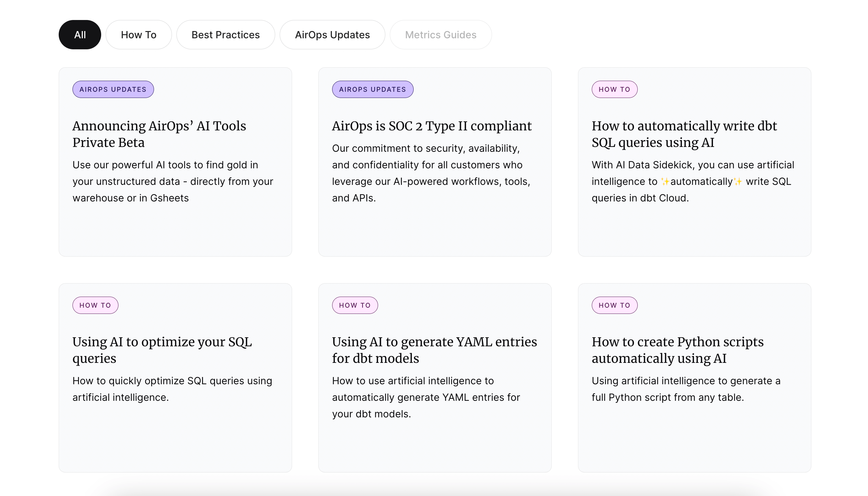Open 'Using AI to optimize your SQL queries'
The height and width of the screenshot is (496, 868).
pyautogui.click(x=162, y=350)
